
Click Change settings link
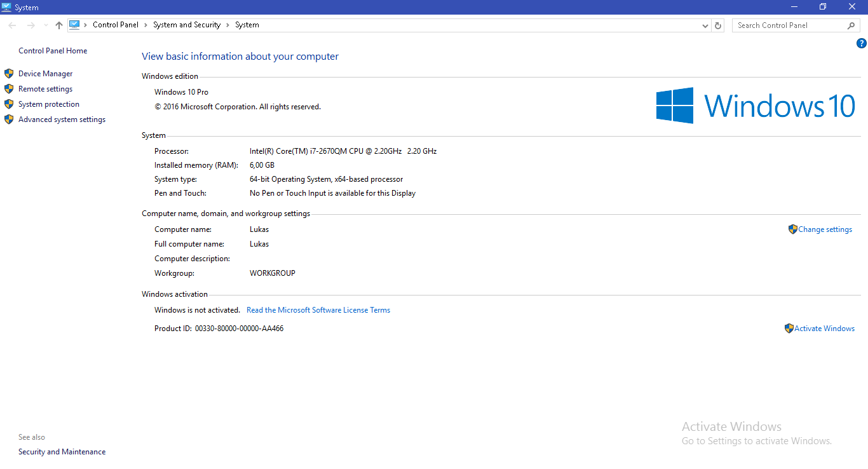825,229
